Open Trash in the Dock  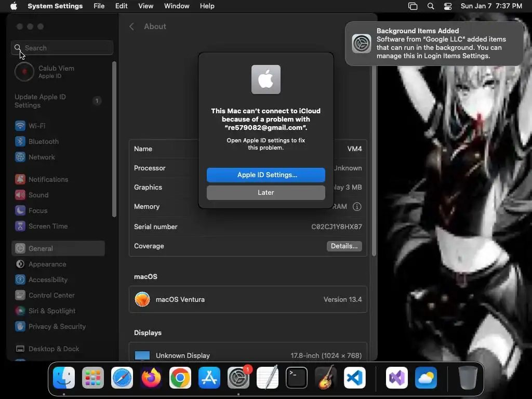point(468,378)
